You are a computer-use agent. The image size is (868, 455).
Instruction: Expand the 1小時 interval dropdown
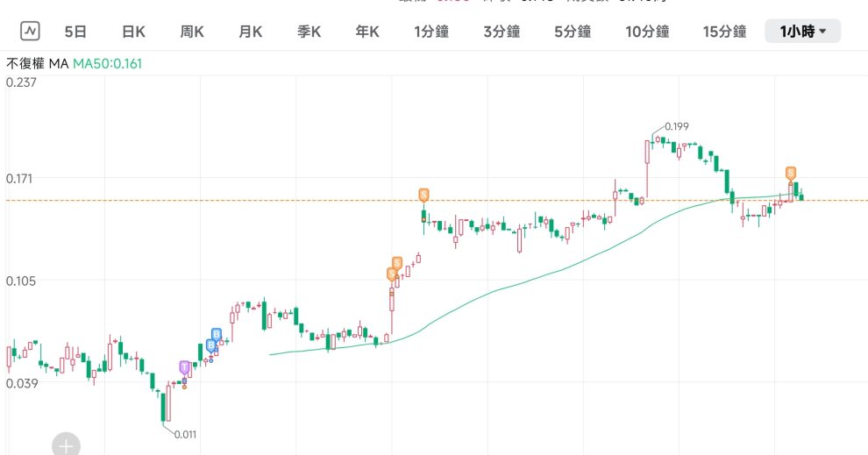[802, 32]
